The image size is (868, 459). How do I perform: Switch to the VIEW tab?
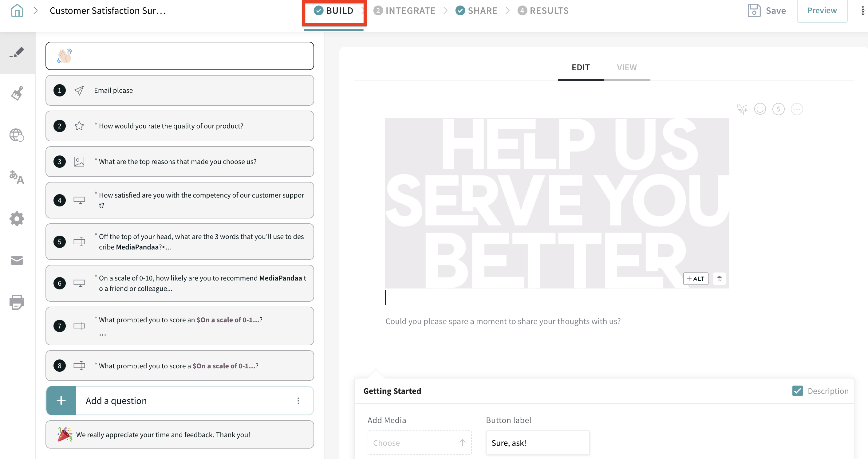point(627,68)
